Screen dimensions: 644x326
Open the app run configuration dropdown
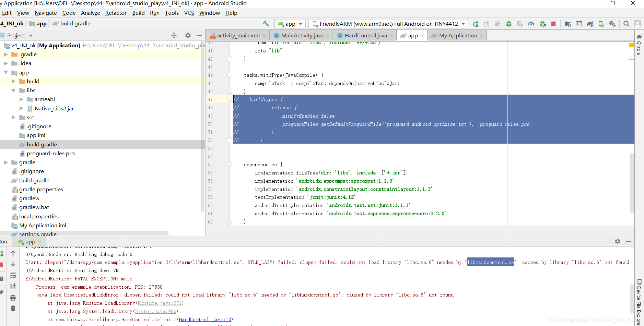click(290, 24)
